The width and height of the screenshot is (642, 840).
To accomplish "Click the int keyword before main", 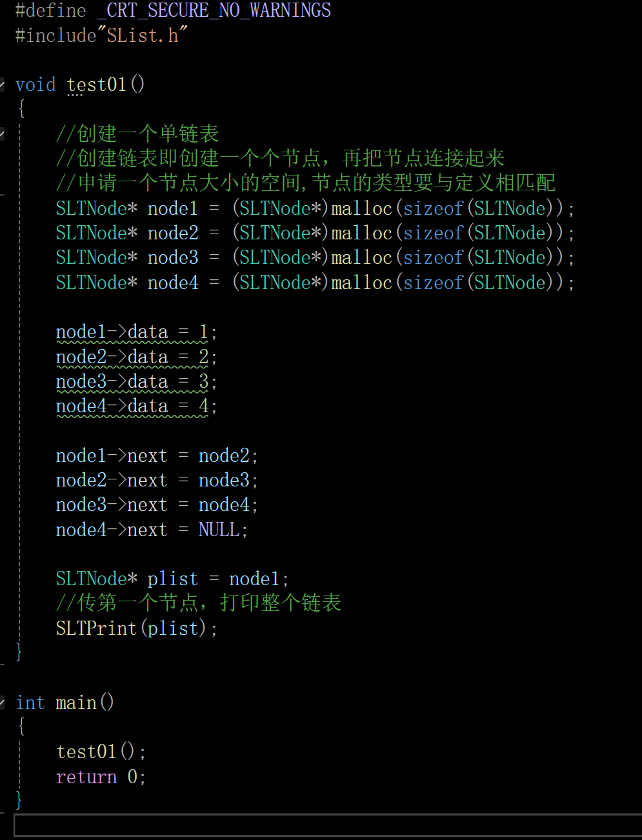I will (x=30, y=703).
